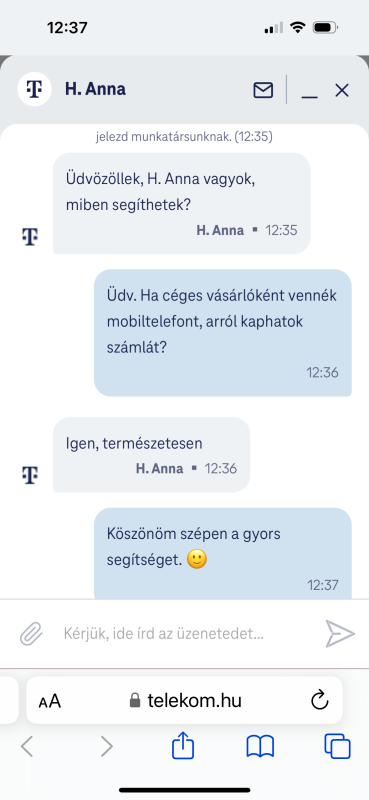
Task: Go forward with Safari forward arrow
Action: click(106, 747)
